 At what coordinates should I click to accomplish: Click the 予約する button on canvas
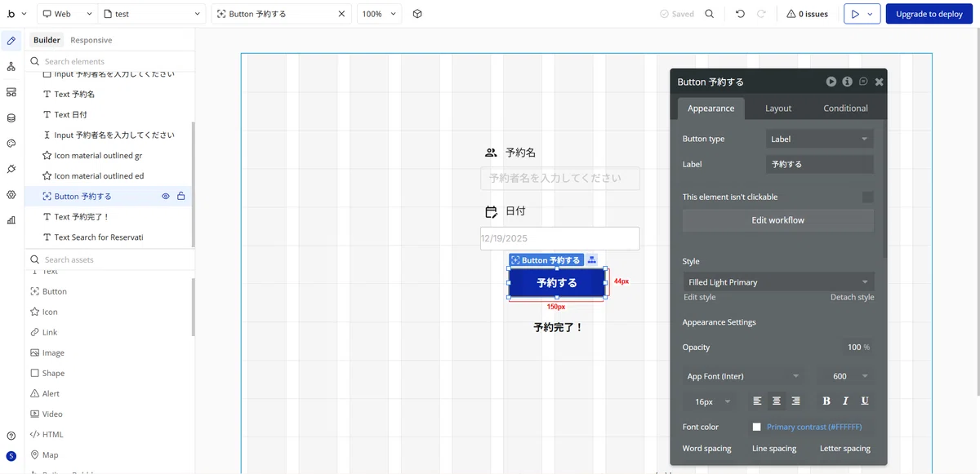pos(557,283)
